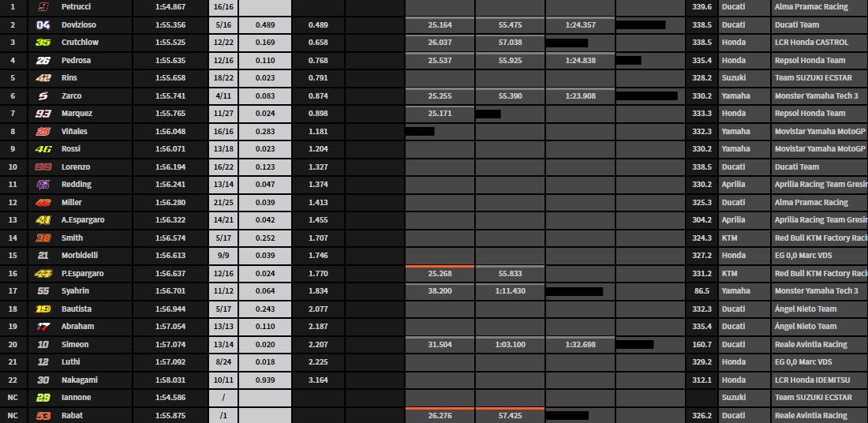Click EG 0,0 Marc VDS in Morbidelli's row
This screenshot has width=868, height=423.
click(x=803, y=255)
